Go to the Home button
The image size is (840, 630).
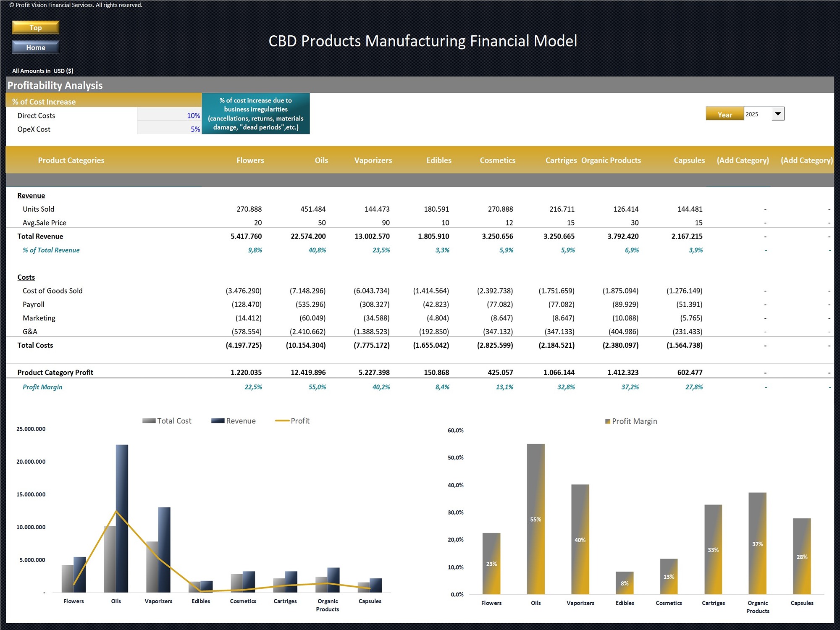coord(36,47)
